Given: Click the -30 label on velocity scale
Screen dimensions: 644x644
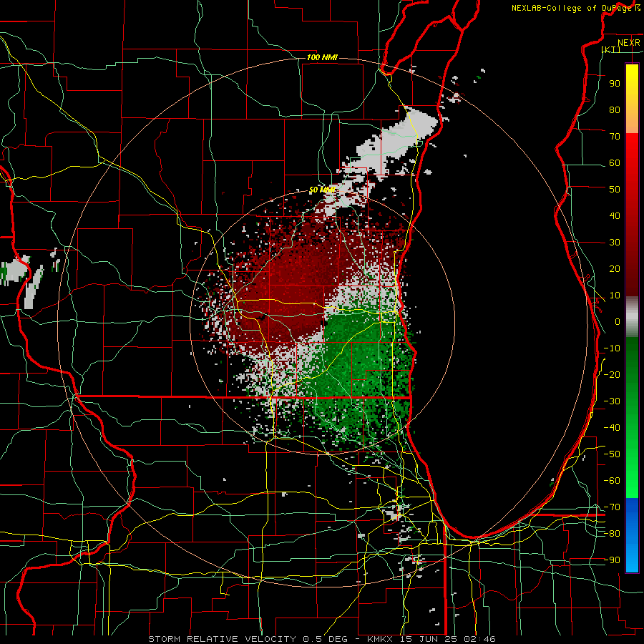Looking at the screenshot, I should (x=612, y=401).
